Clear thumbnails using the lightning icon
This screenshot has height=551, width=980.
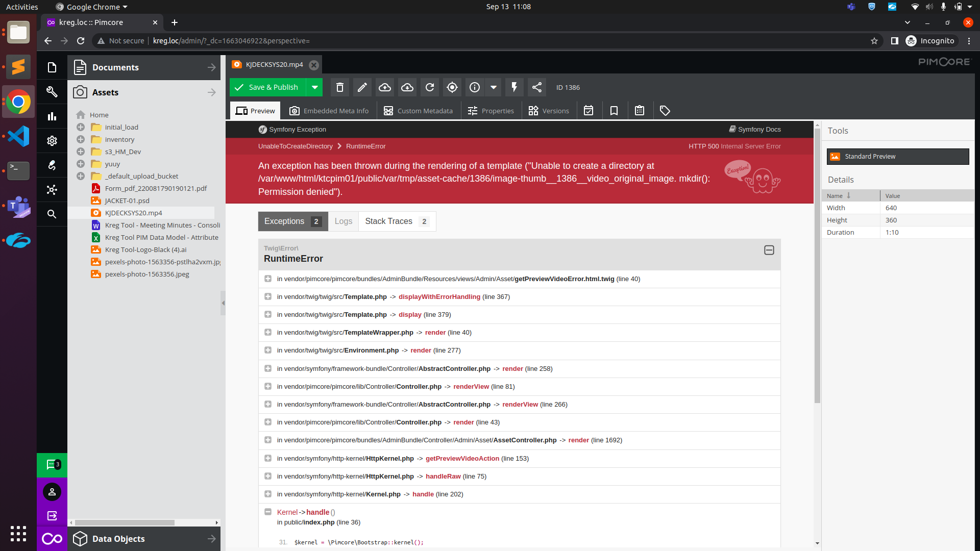tap(514, 87)
